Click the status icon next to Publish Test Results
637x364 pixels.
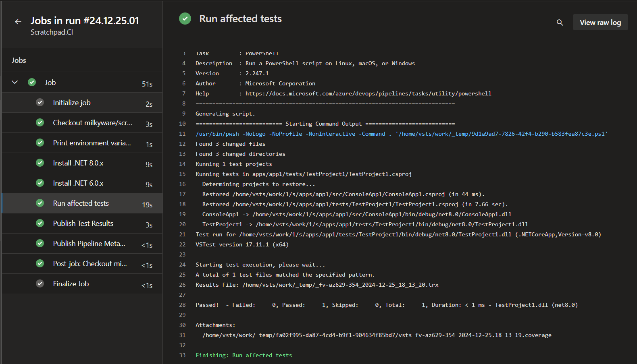(x=40, y=223)
